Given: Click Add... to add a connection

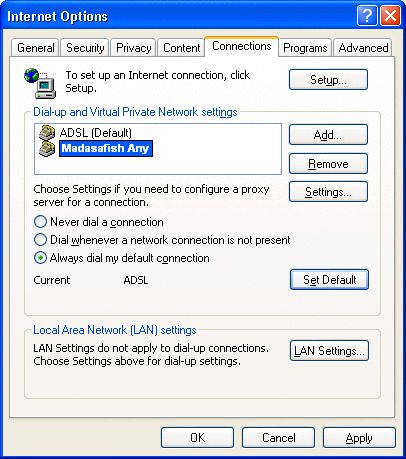Looking at the screenshot, I should pos(328,135).
